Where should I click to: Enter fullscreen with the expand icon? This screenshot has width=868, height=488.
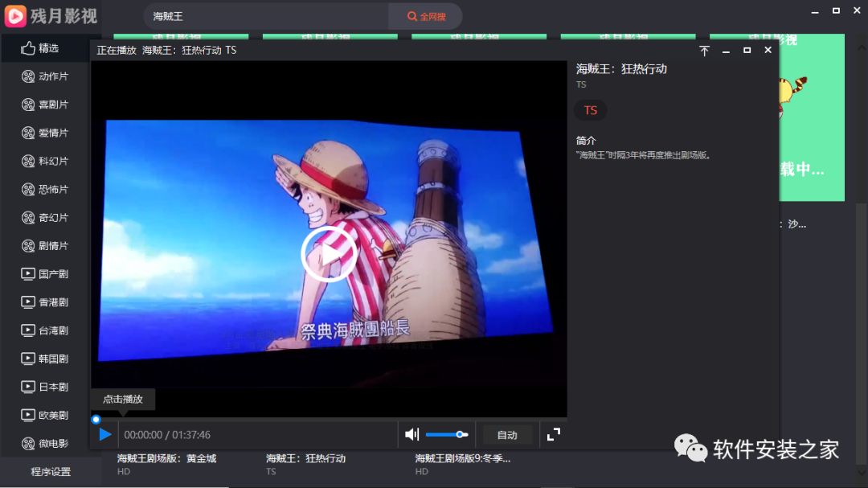tap(554, 435)
